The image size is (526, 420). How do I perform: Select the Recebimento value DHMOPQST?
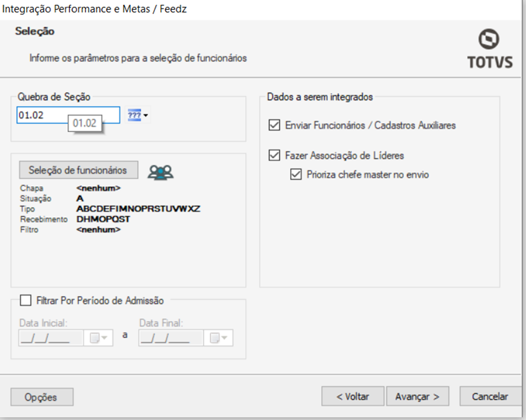click(x=103, y=219)
